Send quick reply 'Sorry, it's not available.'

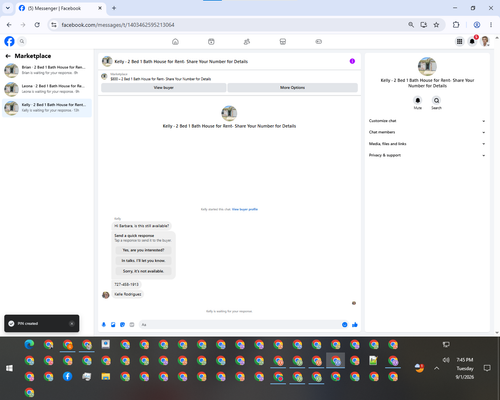point(143,271)
